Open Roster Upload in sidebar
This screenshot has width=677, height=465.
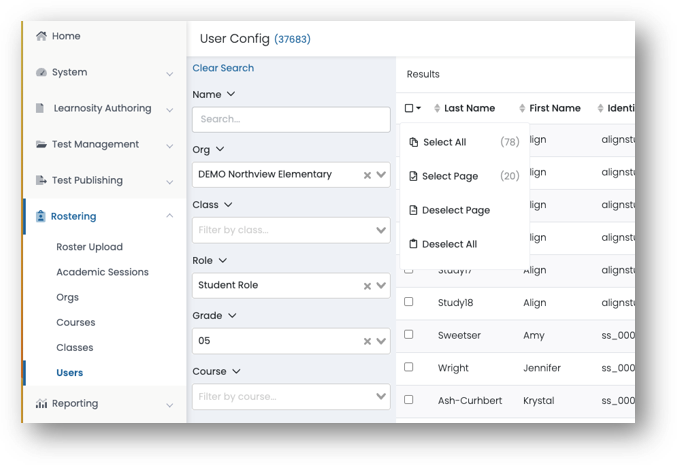coord(89,247)
